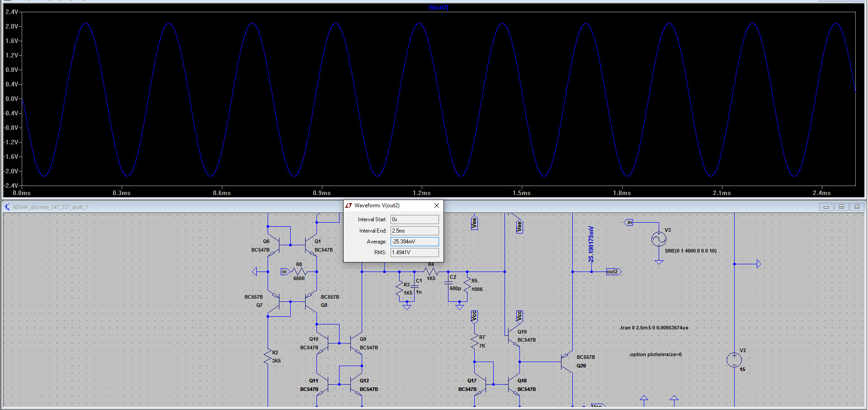This screenshot has height=410, width=868.
Task: Click the SINE(0 1 4000 0 0.0 10) source value
Action: 690,251
